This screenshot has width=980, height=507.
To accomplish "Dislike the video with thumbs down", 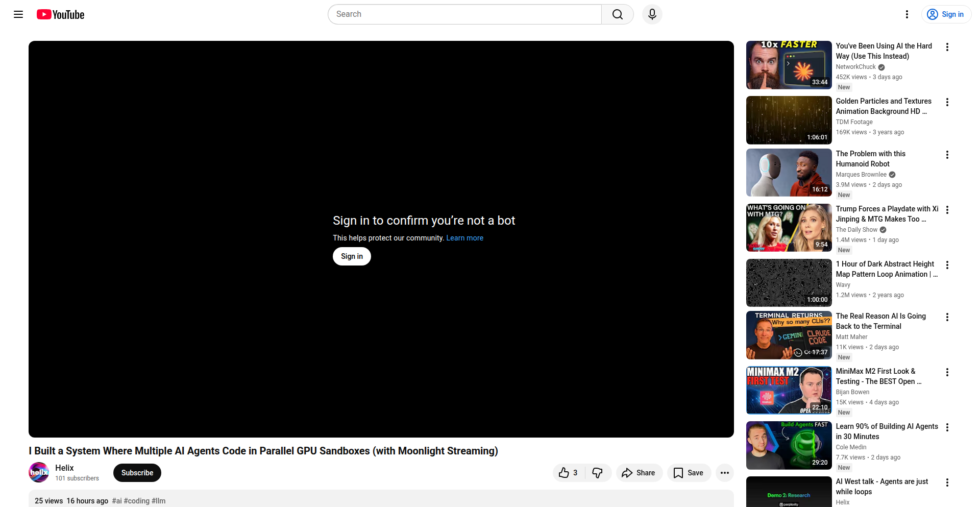I will click(x=598, y=473).
